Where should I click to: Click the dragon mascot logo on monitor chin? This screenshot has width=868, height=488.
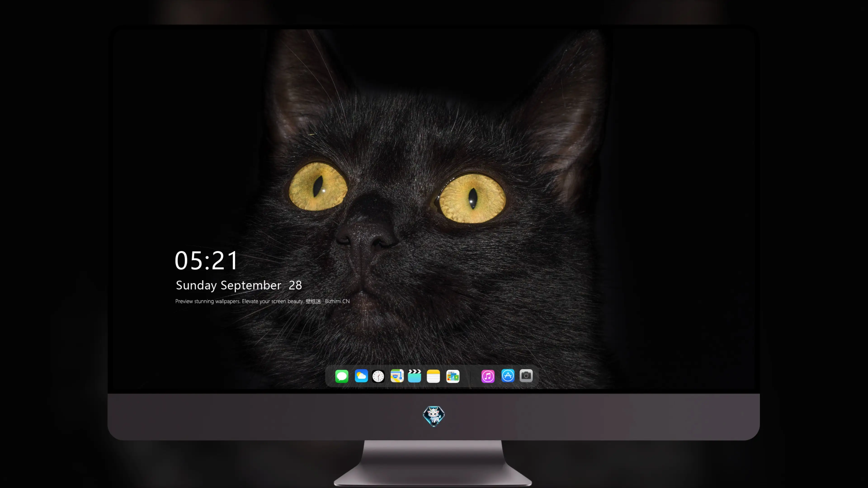coord(434,416)
